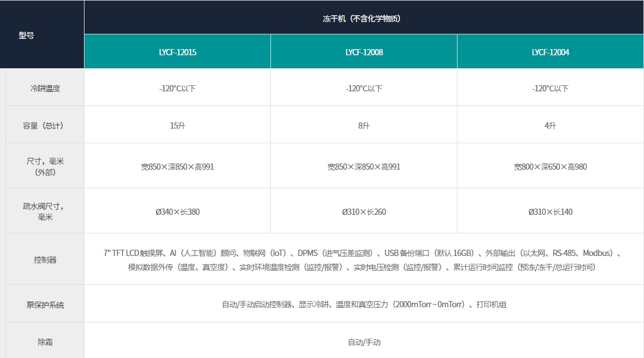Select the 7" TFT LCD触摸屏 controller description
The image size is (644, 358).
tap(363, 254)
